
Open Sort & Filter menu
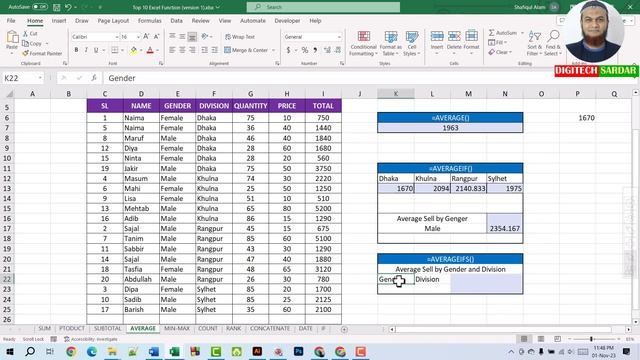(533, 43)
